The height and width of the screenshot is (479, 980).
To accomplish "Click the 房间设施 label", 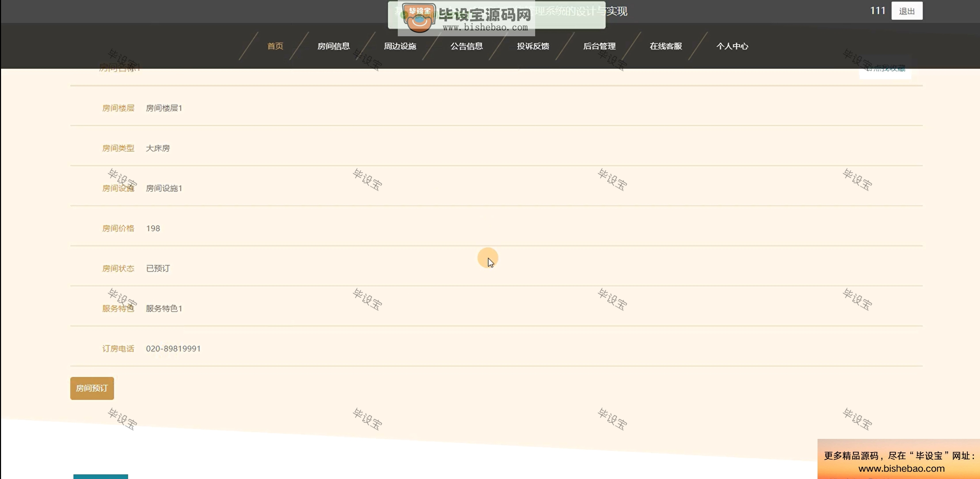I will click(118, 188).
